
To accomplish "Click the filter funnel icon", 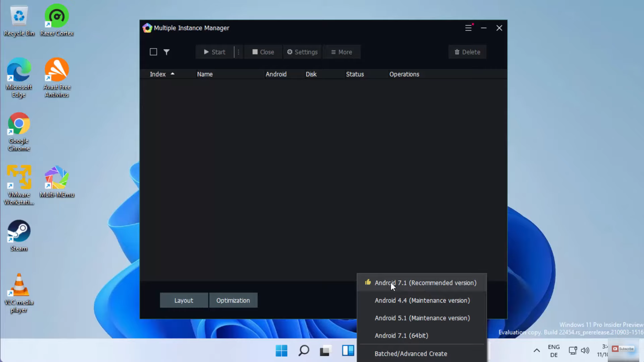I will pos(166,52).
